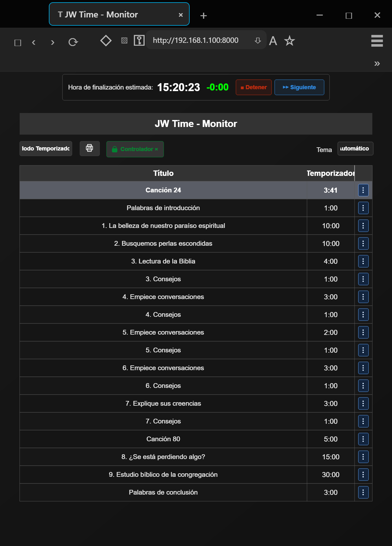Close the JW Time - Monitor tab
This screenshot has width=392, height=546.
pyautogui.click(x=181, y=15)
